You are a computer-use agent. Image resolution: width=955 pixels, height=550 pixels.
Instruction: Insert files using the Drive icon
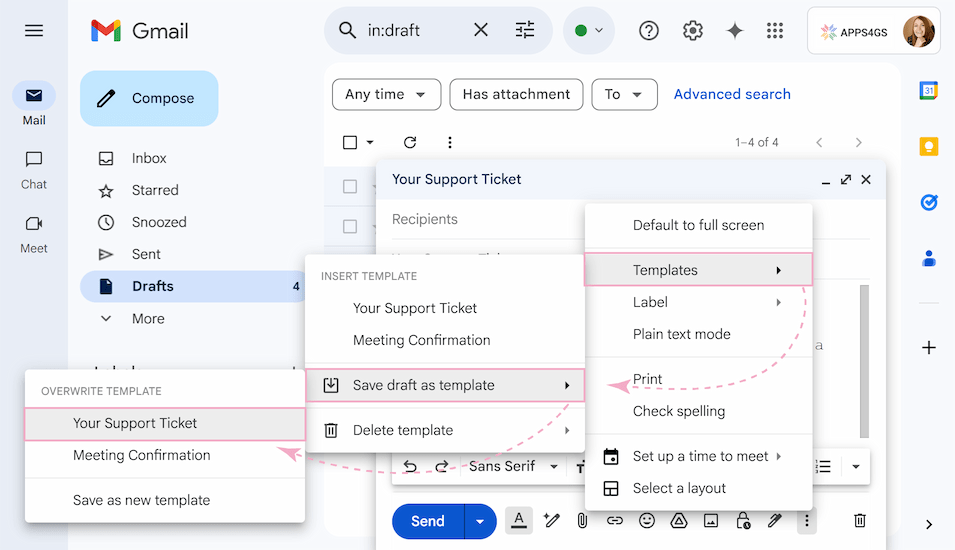coord(678,521)
